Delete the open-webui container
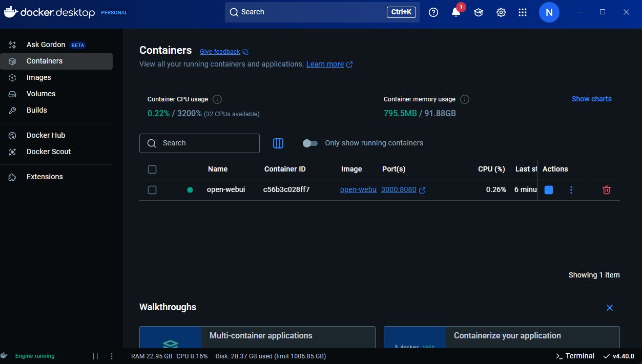Viewport: 642px width, 364px height. click(606, 190)
